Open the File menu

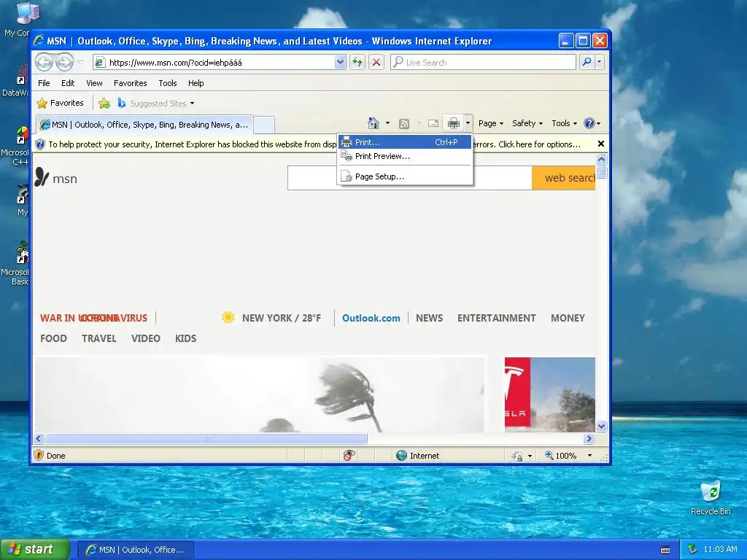click(44, 83)
